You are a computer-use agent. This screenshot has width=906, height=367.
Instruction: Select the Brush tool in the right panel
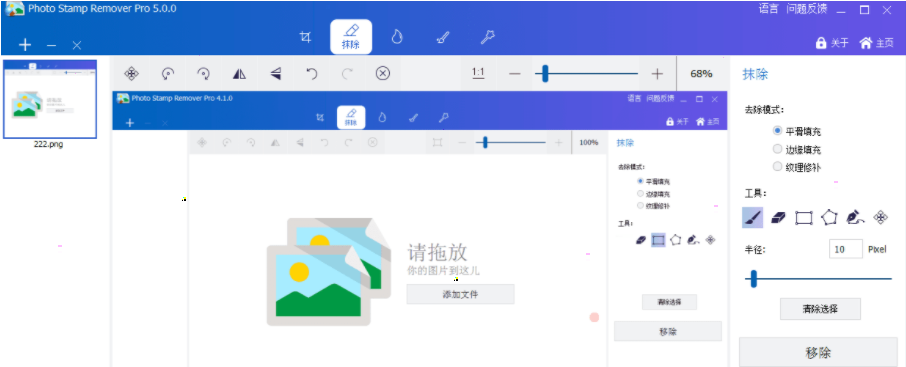tap(752, 217)
